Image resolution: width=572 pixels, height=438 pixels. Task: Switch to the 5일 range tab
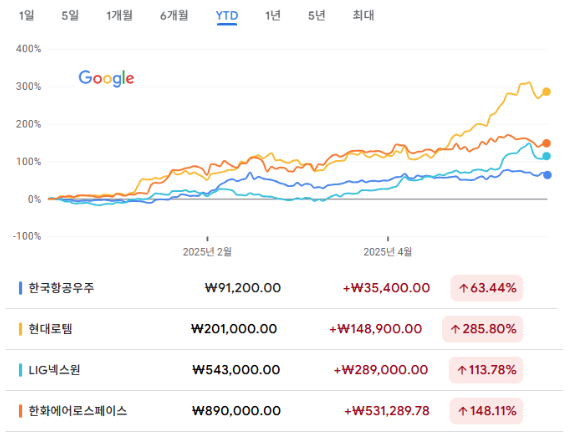tap(70, 15)
